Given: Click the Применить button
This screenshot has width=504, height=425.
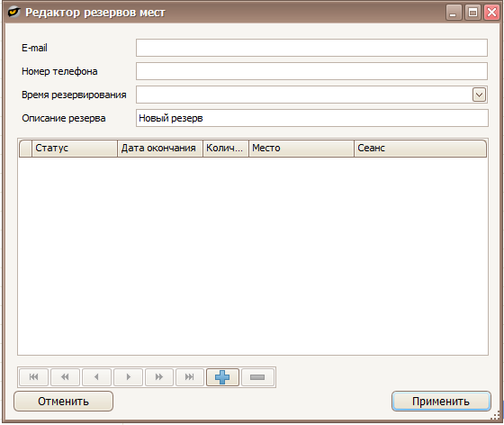Looking at the screenshot, I should tap(441, 402).
